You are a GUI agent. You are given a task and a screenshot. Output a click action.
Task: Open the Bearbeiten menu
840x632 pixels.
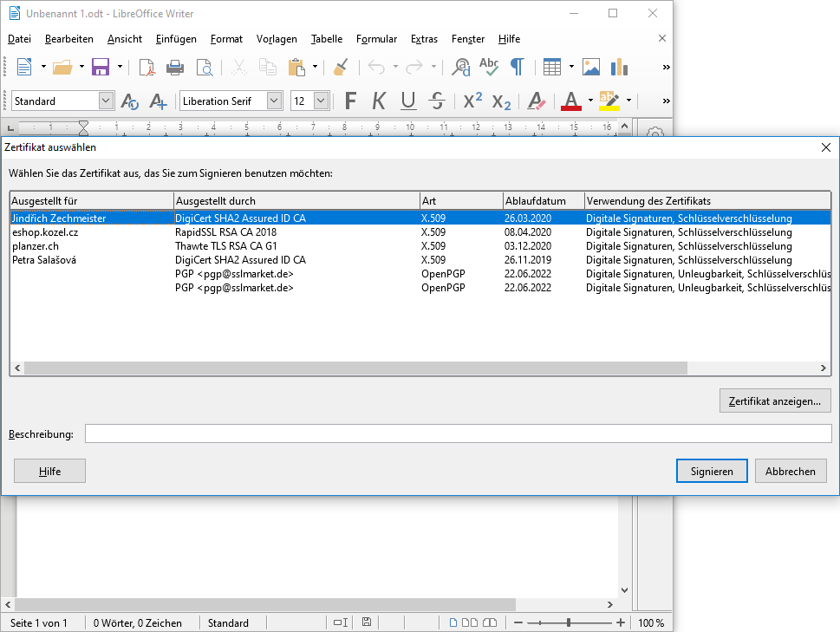pyautogui.click(x=69, y=39)
